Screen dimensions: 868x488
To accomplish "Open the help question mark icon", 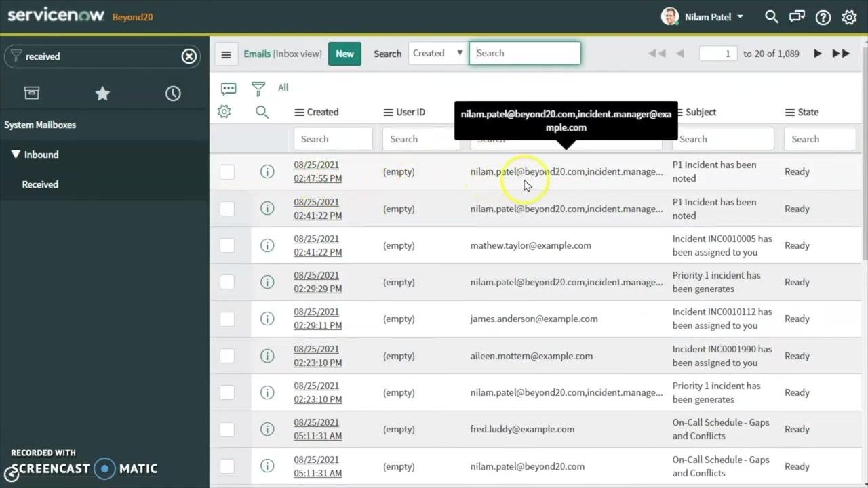I will coord(823,17).
